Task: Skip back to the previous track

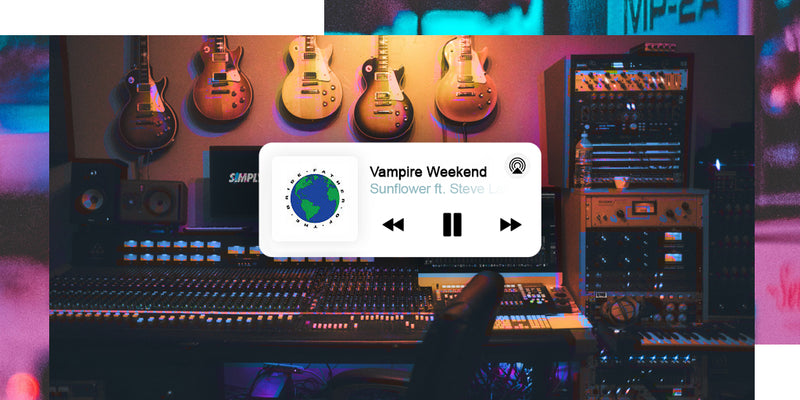Action: pos(393,224)
